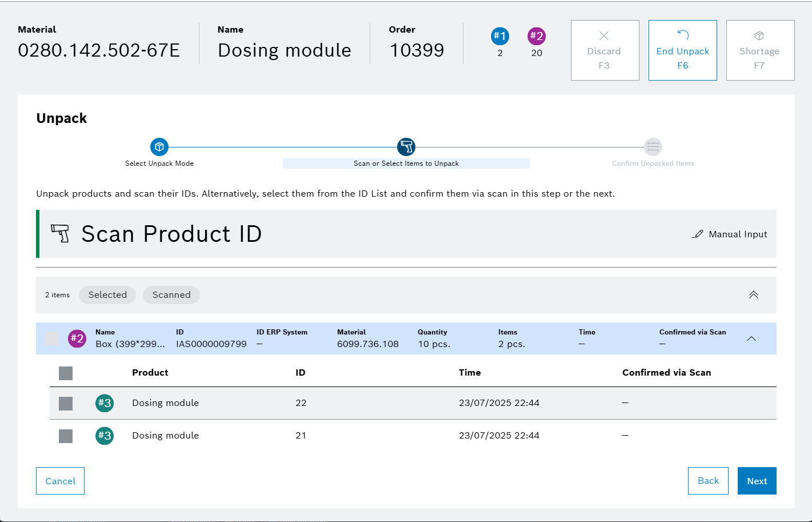Collapse the item list with double chevron
Viewport: 812px width, 522px height.
click(x=753, y=295)
